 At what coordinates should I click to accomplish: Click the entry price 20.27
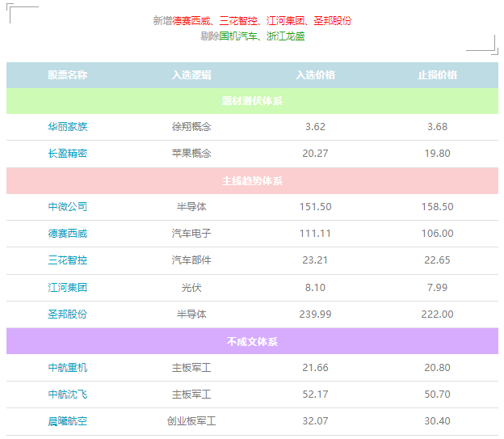(315, 154)
